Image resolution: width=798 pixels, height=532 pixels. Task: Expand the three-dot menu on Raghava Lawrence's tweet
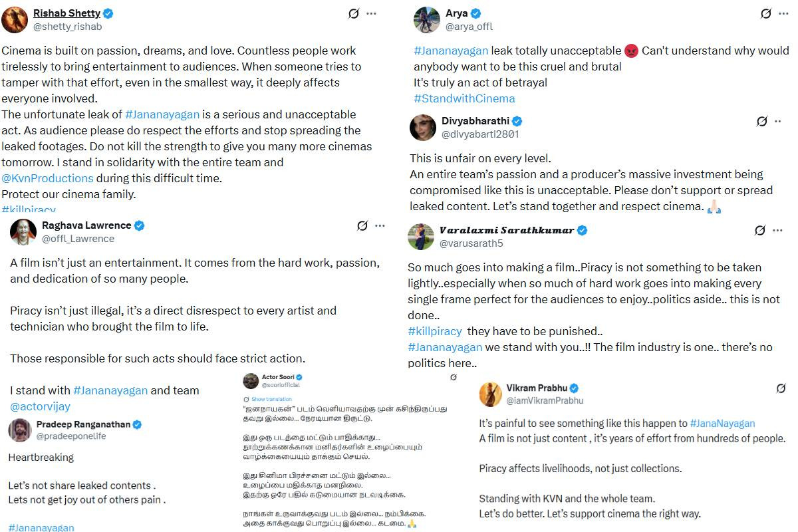click(x=380, y=225)
